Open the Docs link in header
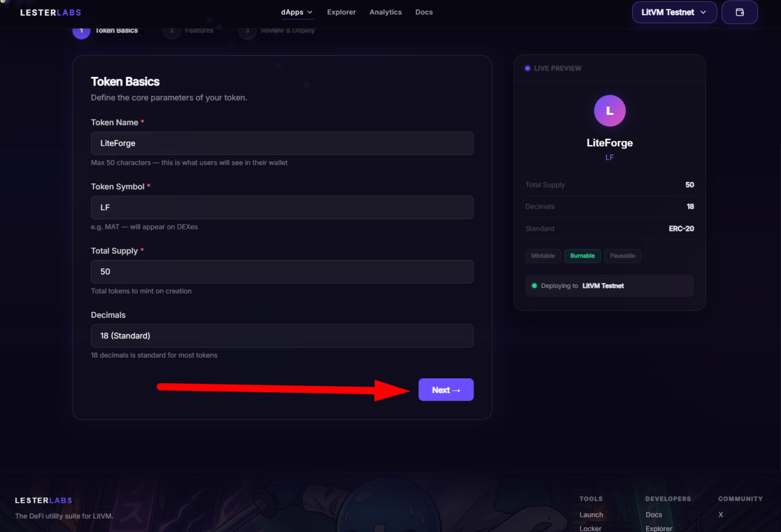 point(424,12)
